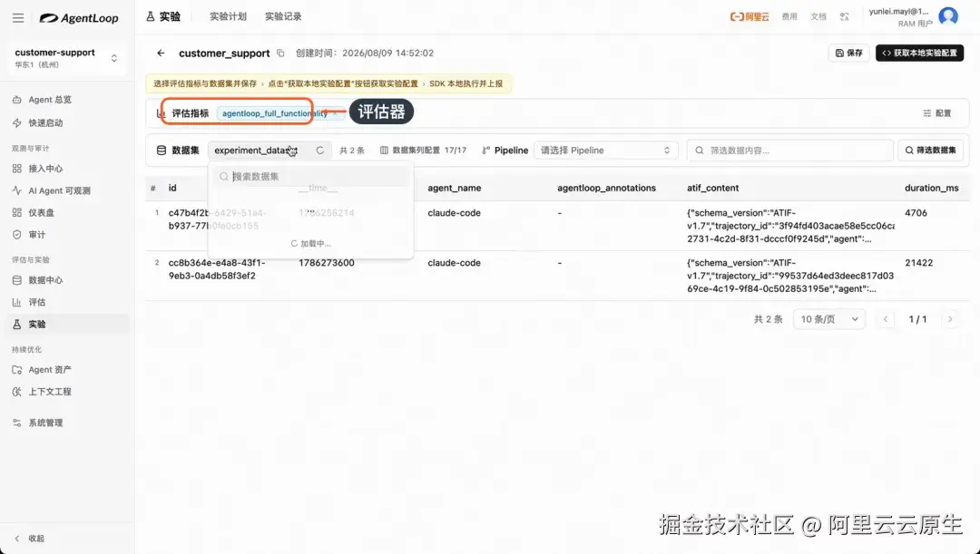Image resolution: width=980 pixels, height=554 pixels.
Task: Remove the agentloop_full_functionality tag
Action: (335, 113)
